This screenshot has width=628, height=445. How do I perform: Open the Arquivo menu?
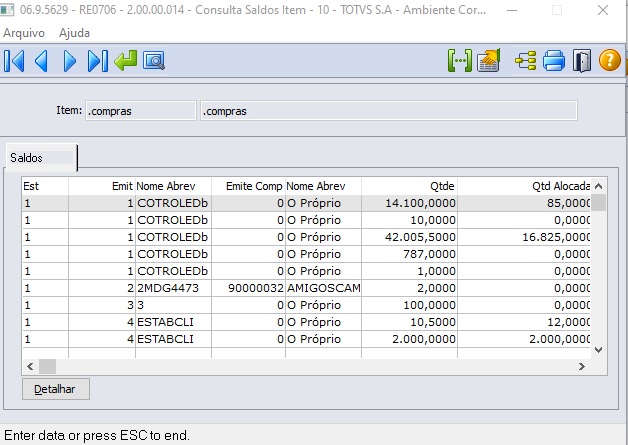point(24,33)
